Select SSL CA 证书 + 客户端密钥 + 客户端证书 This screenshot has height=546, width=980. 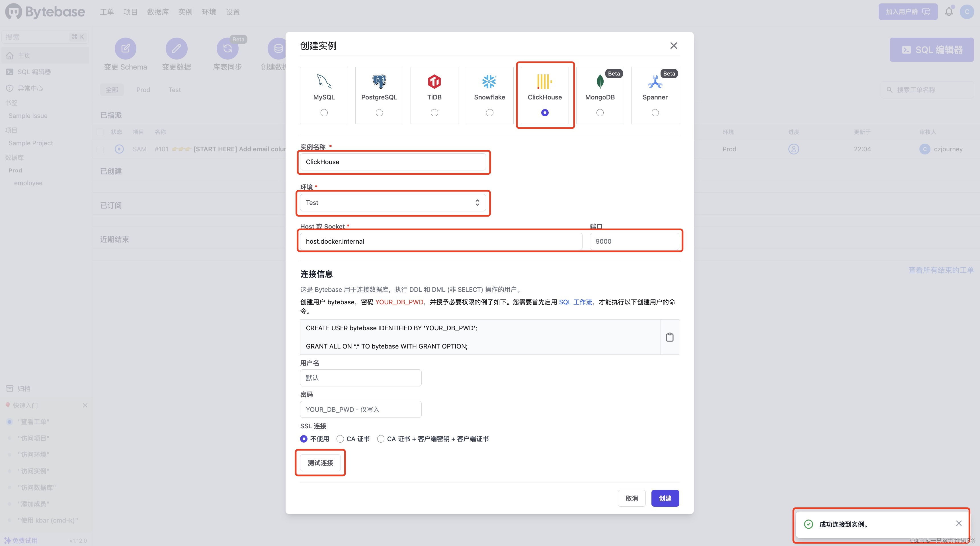[x=380, y=439]
